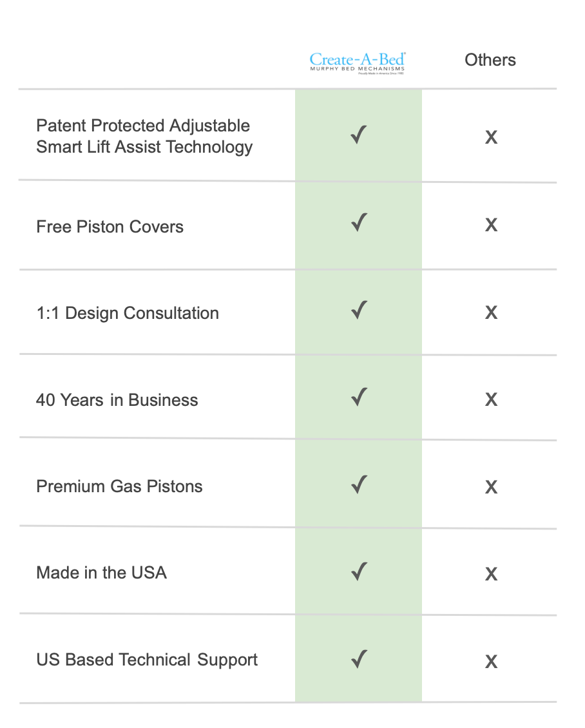
Task: Click the Premium Gas Pistons label
Action: pos(119,486)
